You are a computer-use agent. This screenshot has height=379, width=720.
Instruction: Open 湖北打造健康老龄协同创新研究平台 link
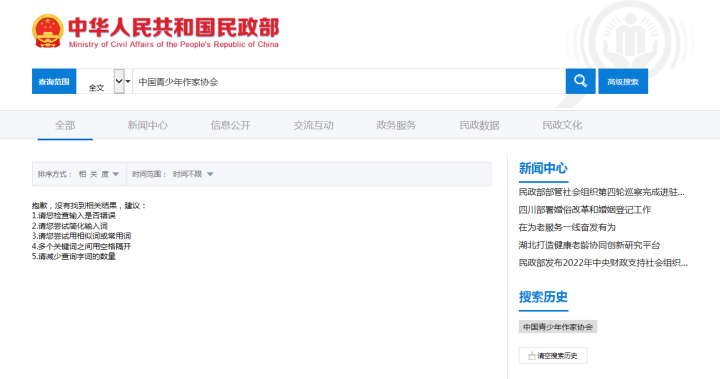pyautogui.click(x=589, y=245)
